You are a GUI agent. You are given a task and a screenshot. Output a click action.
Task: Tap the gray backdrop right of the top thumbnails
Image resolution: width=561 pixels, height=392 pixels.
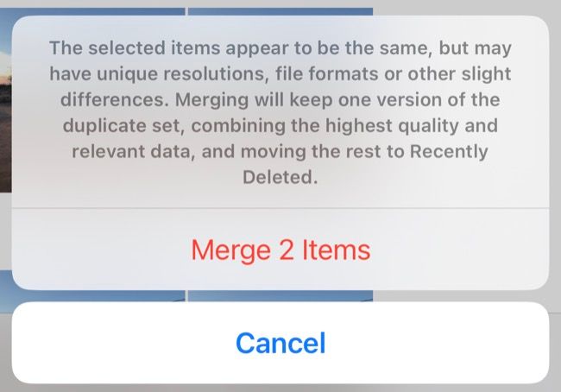(466, 8)
